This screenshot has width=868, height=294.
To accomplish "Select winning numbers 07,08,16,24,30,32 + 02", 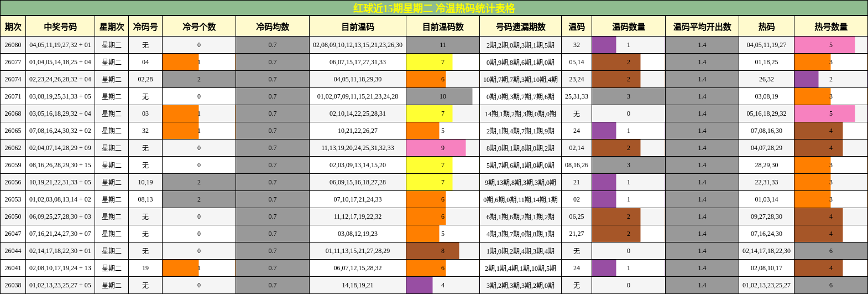I will point(60,131).
